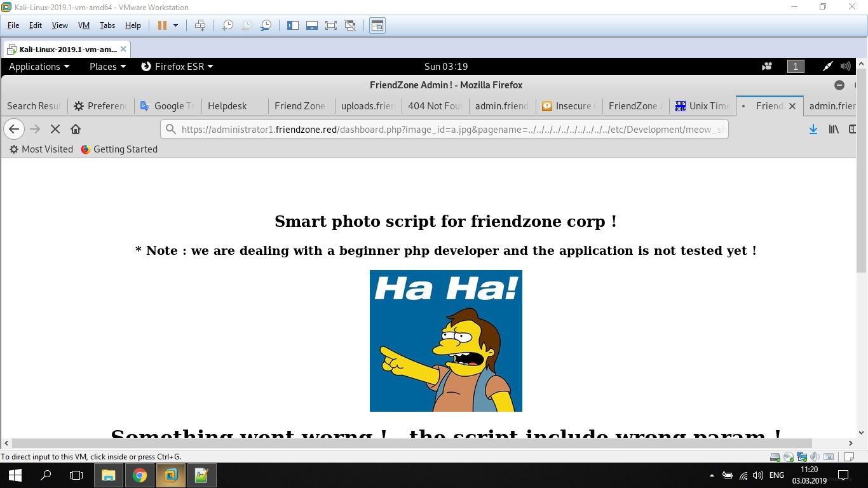This screenshot has height=488, width=868.
Task: Open the Firefox downloads panel
Action: point(813,129)
